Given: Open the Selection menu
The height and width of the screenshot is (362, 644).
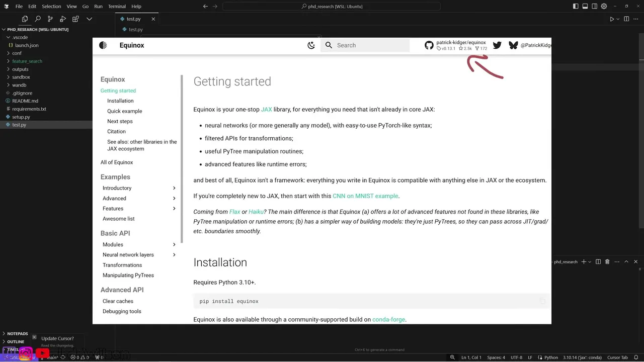Looking at the screenshot, I should coord(51,7).
